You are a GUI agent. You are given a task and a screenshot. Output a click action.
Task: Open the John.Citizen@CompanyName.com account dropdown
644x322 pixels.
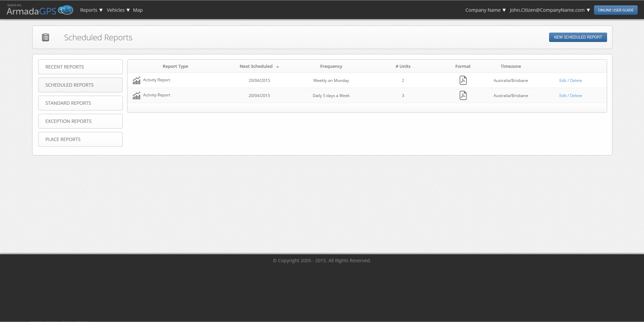550,10
